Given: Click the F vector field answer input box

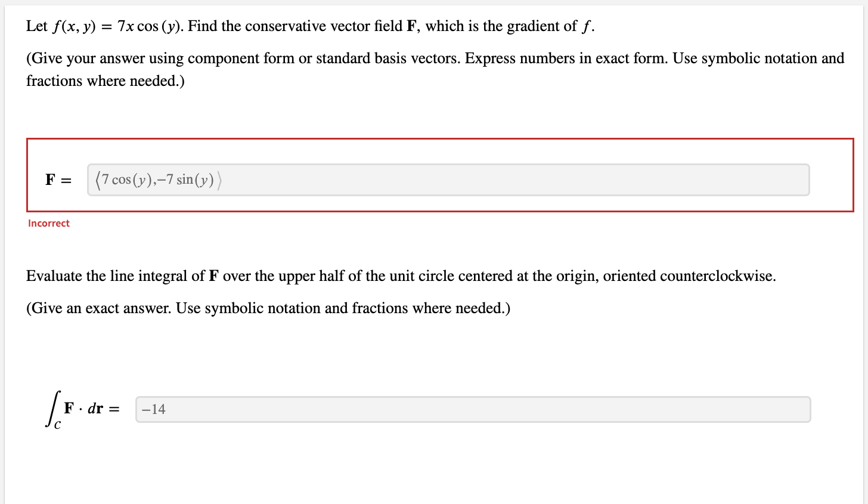Looking at the screenshot, I should click(447, 179).
